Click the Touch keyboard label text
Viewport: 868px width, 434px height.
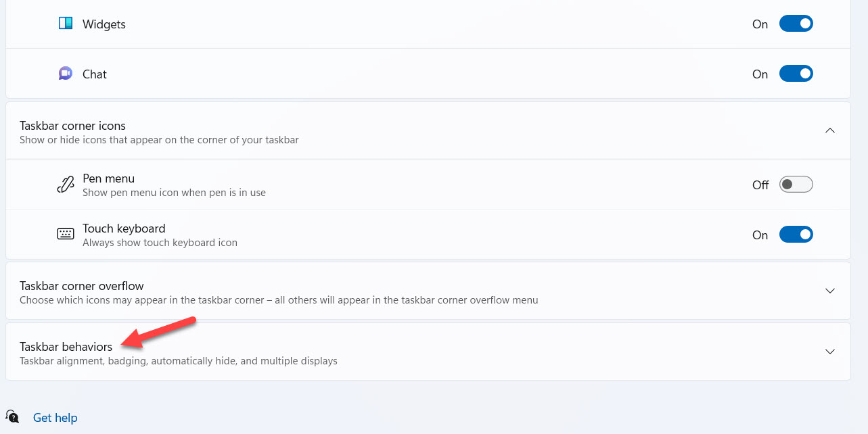(124, 228)
